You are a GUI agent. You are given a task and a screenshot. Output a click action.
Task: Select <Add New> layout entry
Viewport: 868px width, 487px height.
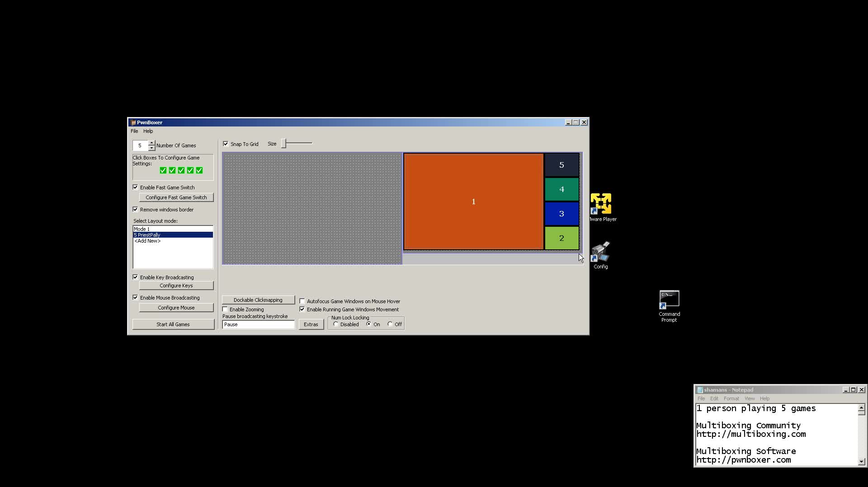pos(173,241)
